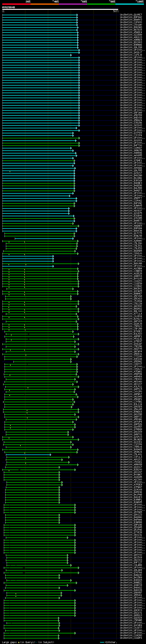
Task: Select hit label UniRef100_C1M062
Action: 131,201
